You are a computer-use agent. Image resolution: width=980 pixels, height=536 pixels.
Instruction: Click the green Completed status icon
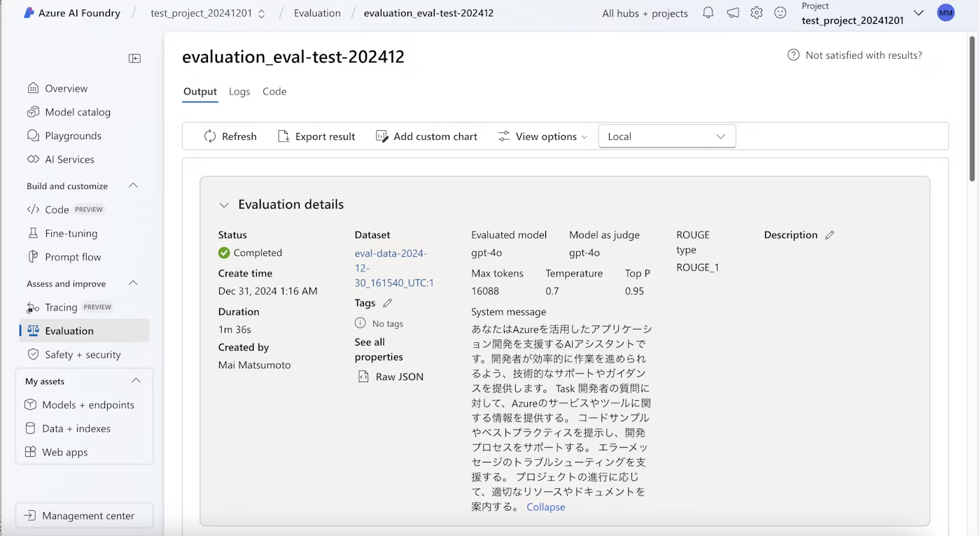tap(224, 253)
